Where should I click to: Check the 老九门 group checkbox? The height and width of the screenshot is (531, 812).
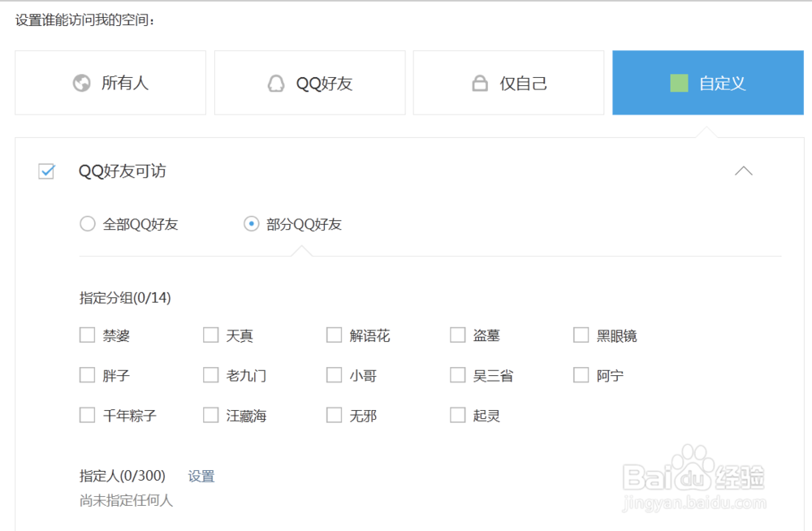(x=210, y=374)
